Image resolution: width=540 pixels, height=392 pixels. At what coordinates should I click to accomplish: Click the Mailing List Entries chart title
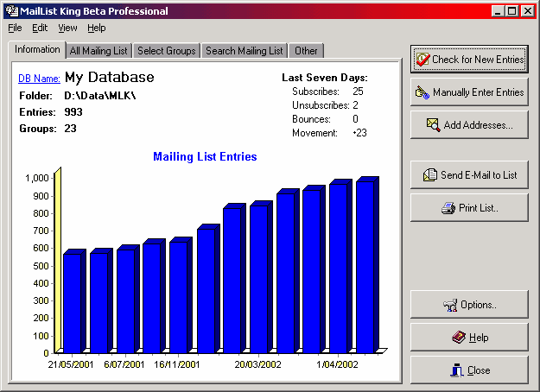(205, 156)
